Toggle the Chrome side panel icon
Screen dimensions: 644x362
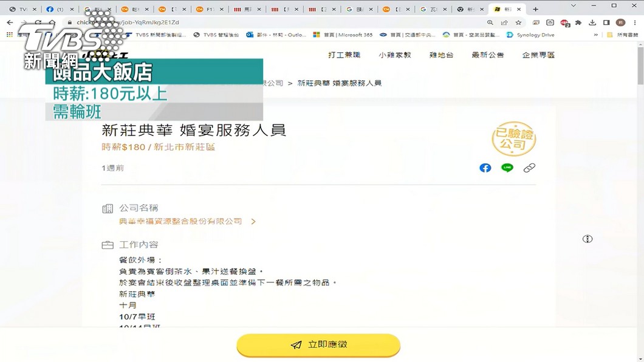(x=606, y=22)
